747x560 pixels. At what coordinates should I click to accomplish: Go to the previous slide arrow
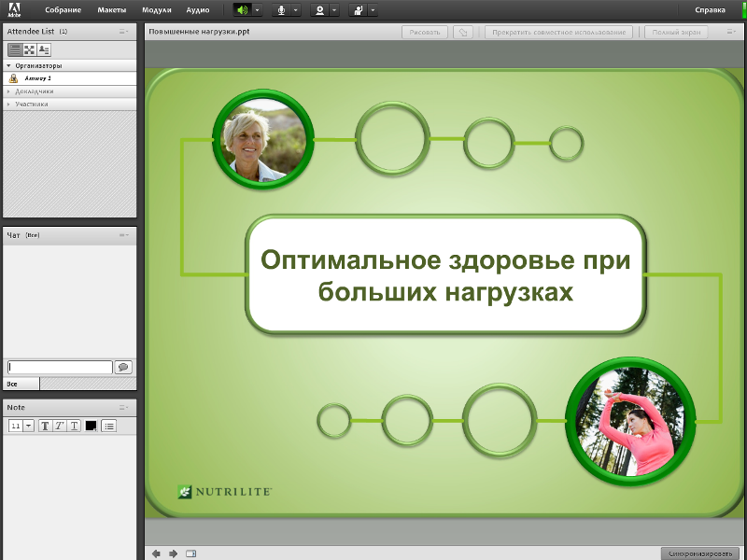[156, 553]
